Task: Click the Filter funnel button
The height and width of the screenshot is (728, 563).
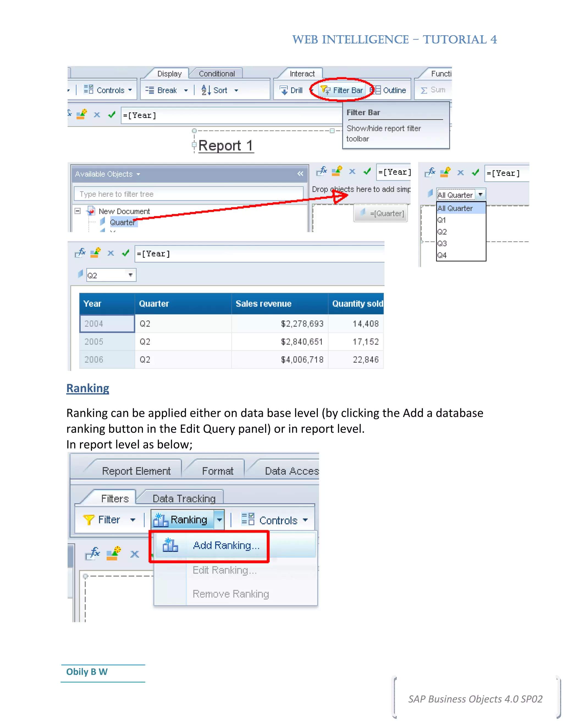Action: pyautogui.click(x=102, y=520)
